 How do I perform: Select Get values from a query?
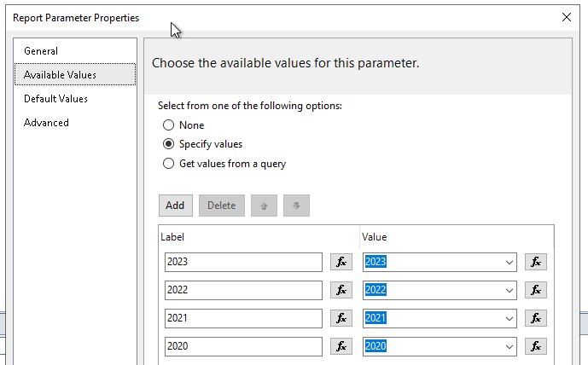169,164
